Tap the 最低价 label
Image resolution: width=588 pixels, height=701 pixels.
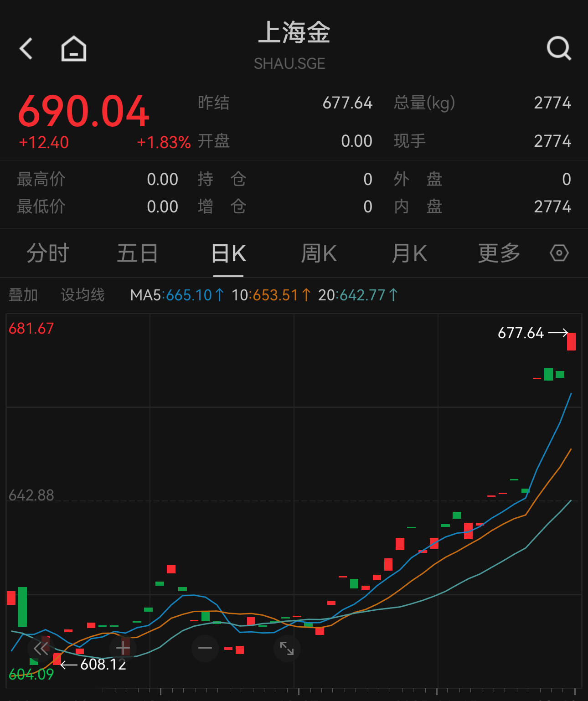41,207
